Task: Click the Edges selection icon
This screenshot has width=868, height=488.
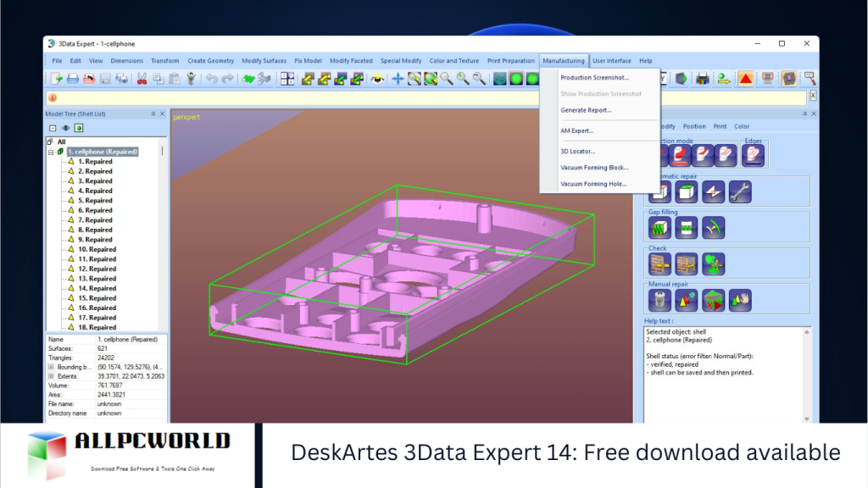Action: tap(754, 156)
